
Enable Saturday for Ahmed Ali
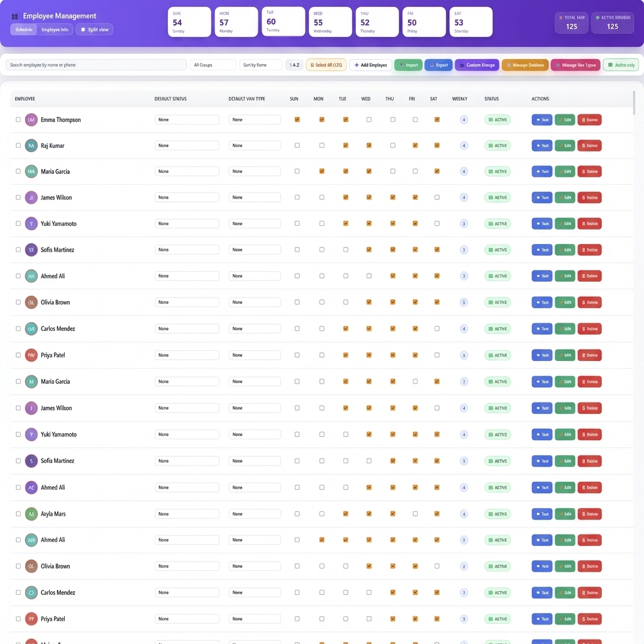(436, 275)
